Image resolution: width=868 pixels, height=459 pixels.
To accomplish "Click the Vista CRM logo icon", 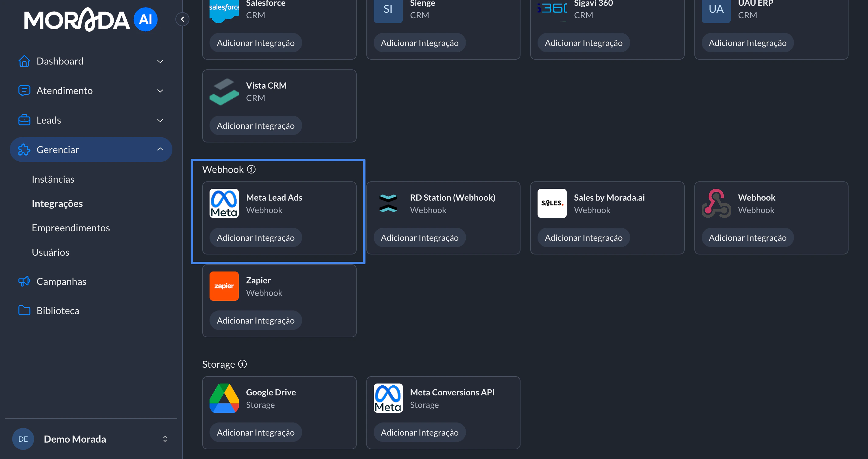I will (x=224, y=92).
